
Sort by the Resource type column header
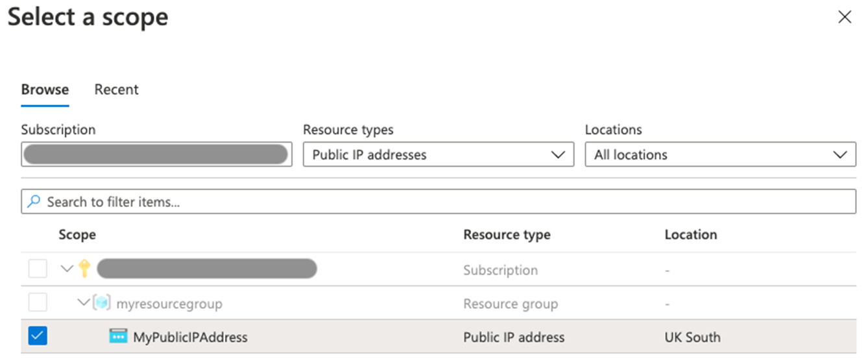coord(507,235)
